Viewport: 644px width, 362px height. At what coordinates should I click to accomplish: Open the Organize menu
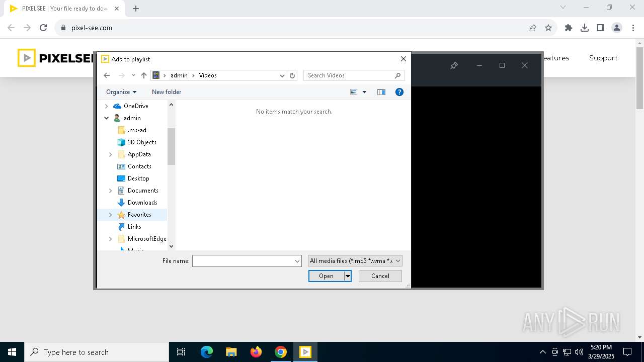[x=121, y=92]
